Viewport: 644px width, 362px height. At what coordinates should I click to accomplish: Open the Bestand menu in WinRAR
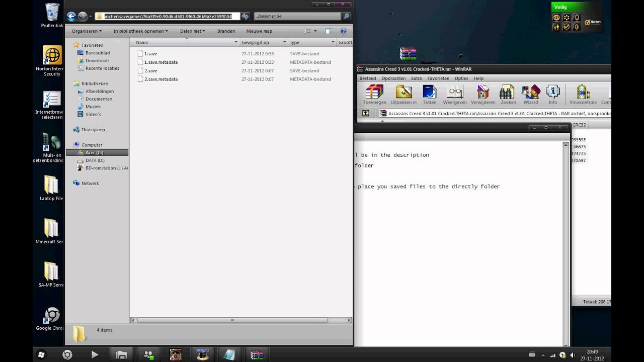point(367,78)
